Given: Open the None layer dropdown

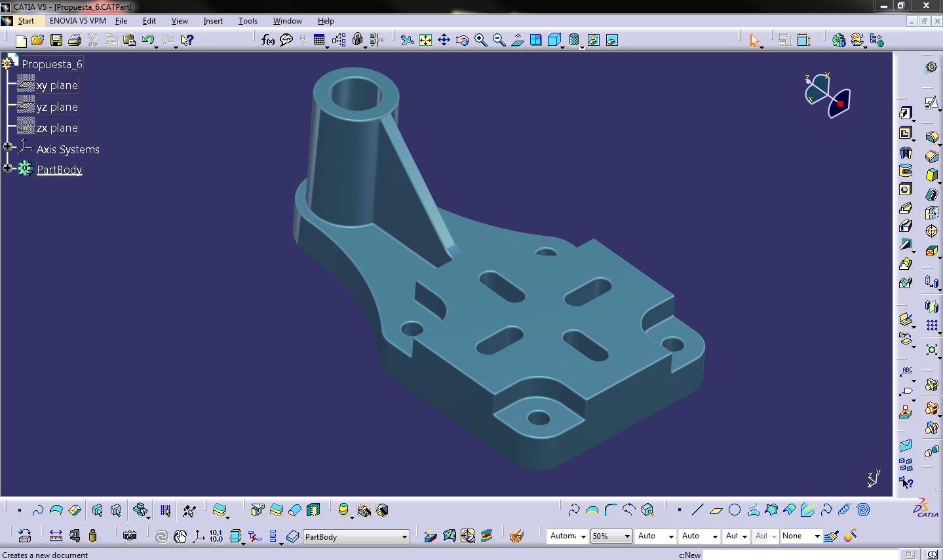Looking at the screenshot, I should pos(817,536).
